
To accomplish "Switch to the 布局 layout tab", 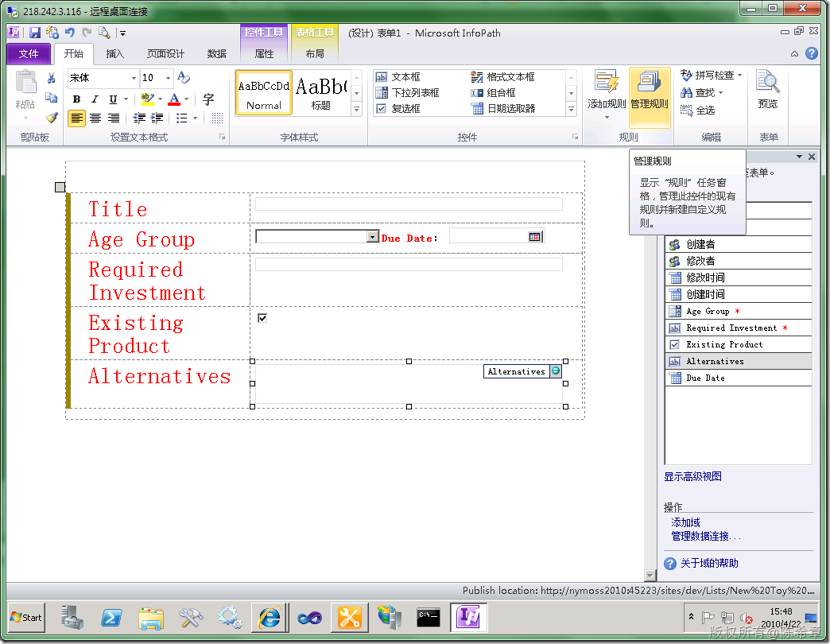I will pos(314,53).
